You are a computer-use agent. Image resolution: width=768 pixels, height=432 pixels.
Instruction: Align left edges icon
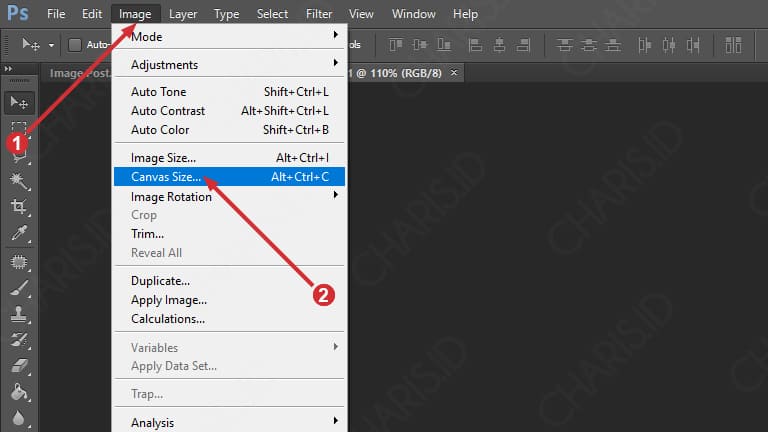click(x=475, y=45)
